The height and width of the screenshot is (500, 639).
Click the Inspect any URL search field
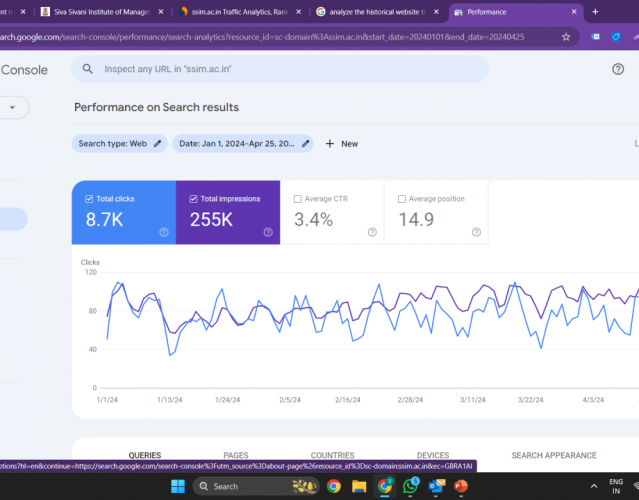[x=280, y=69]
